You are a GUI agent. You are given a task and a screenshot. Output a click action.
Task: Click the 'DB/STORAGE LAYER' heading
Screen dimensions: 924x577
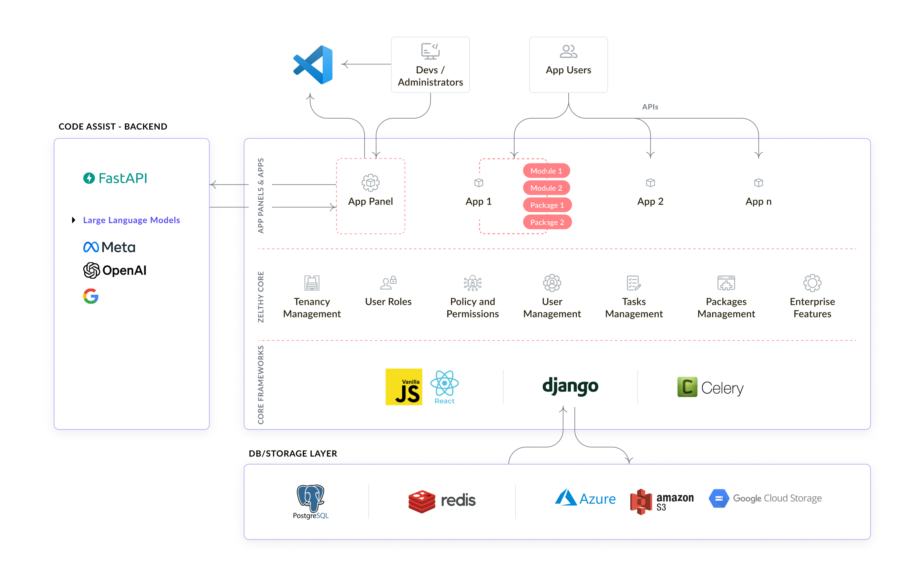click(x=293, y=454)
